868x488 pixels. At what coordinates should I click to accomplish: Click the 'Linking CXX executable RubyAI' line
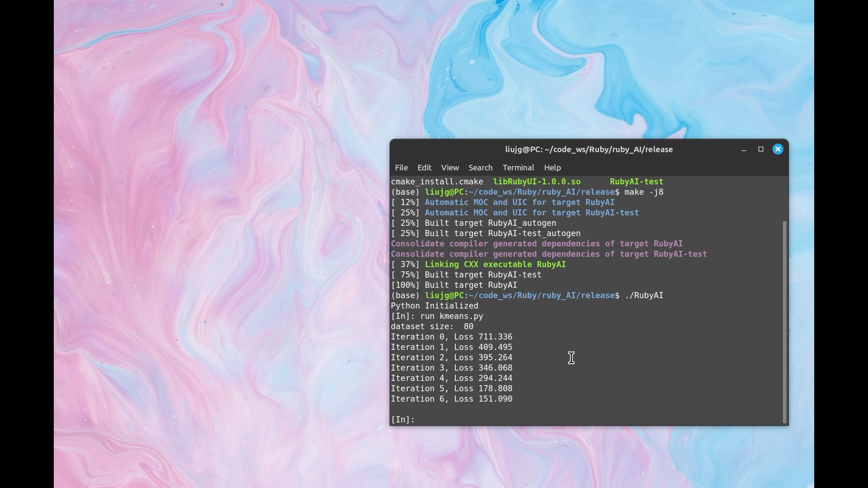point(495,265)
